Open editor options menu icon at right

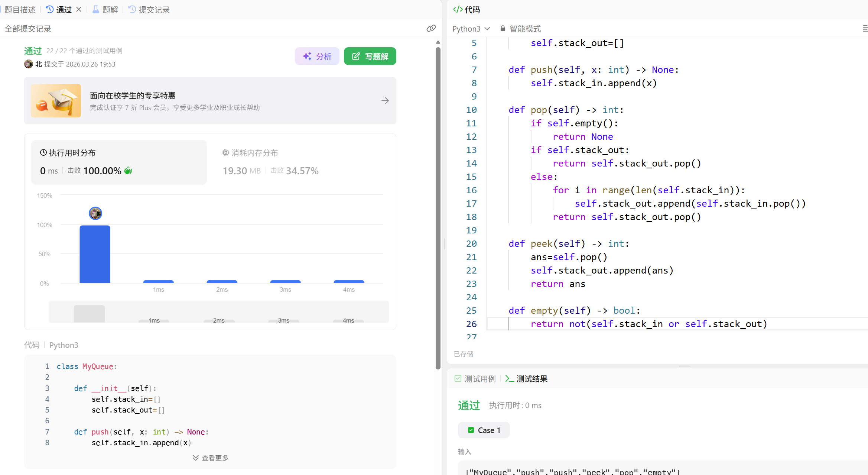point(865,28)
